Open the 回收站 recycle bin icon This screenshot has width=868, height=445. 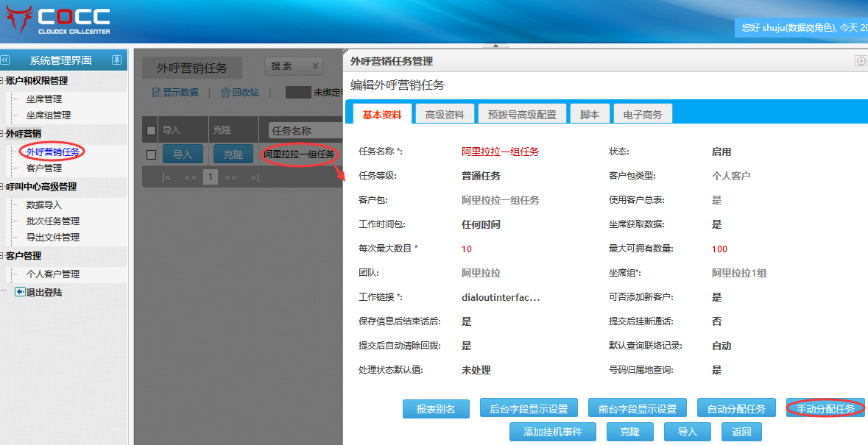(x=226, y=93)
